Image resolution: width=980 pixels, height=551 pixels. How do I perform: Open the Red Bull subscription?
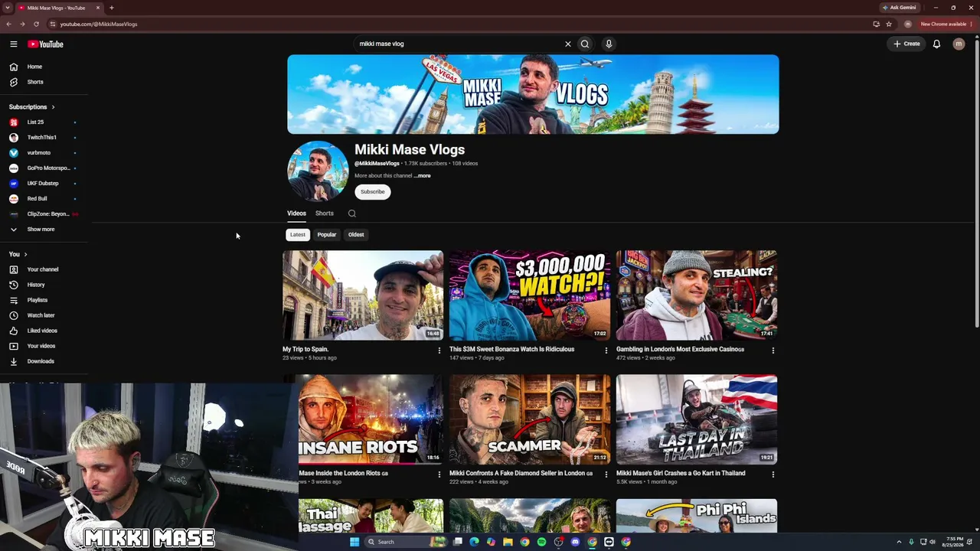(x=42, y=198)
